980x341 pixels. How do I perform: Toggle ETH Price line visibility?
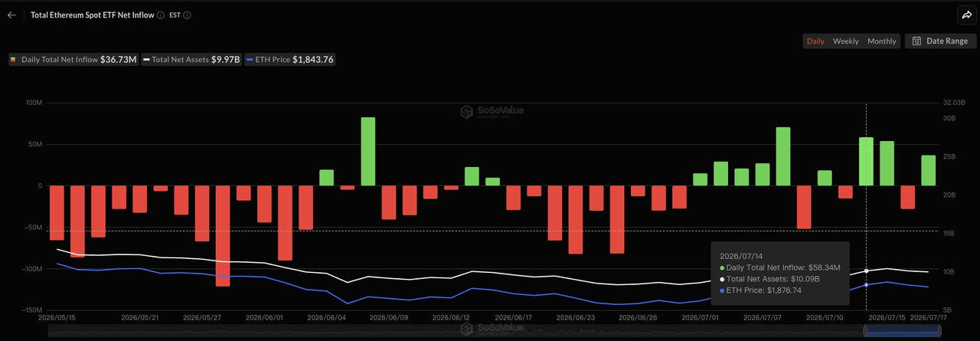coord(290,59)
